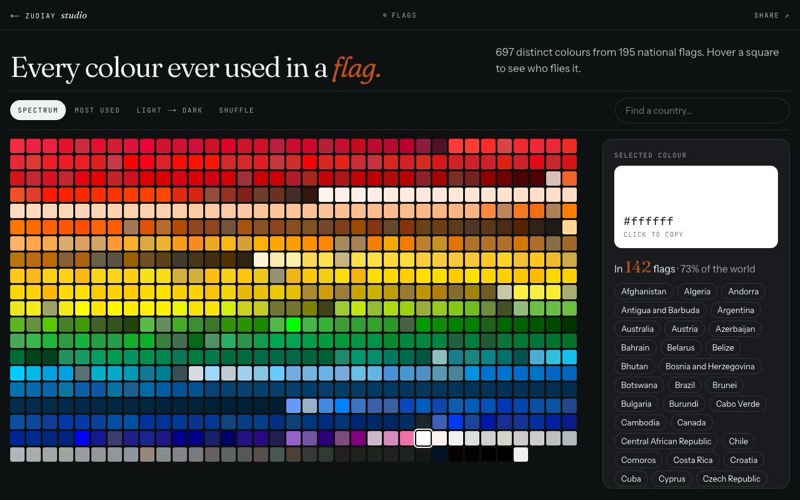This screenshot has width=800, height=500.
Task: Select the Burundi chip
Action: (683, 404)
